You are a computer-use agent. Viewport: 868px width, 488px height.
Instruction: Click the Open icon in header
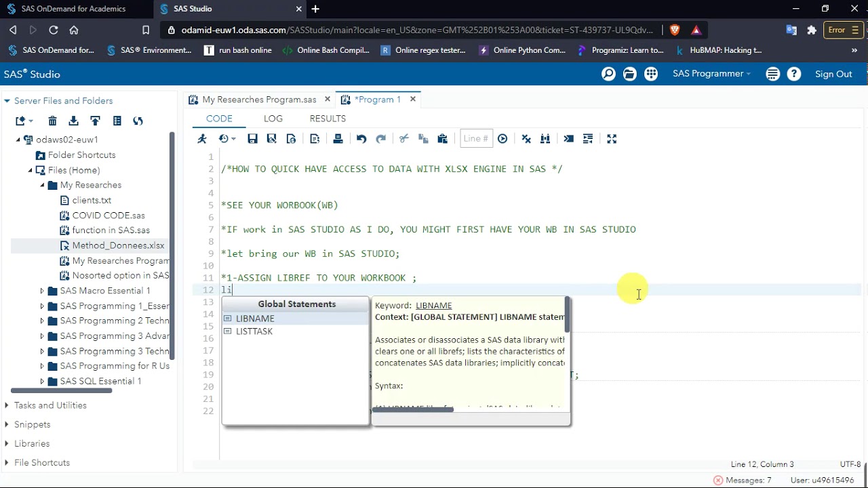(x=630, y=75)
